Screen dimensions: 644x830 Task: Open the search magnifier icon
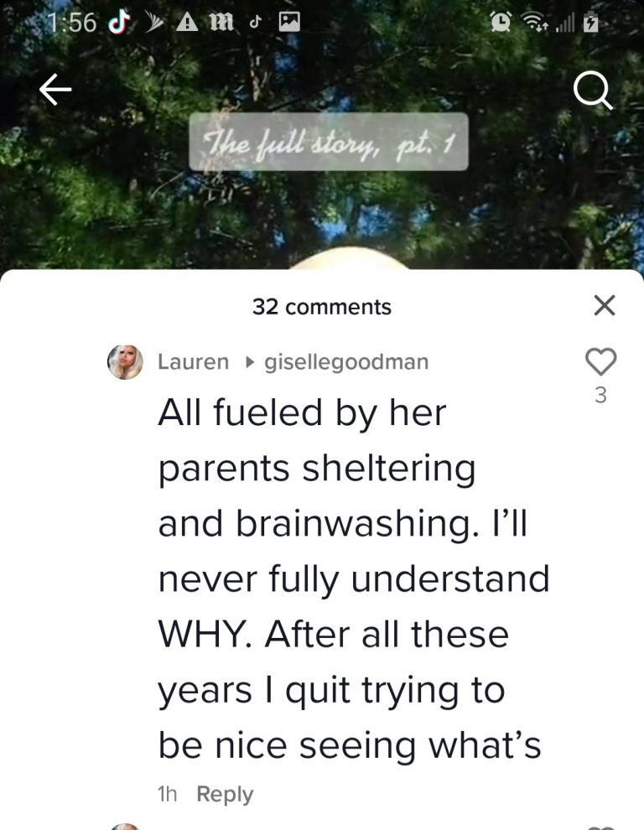pyautogui.click(x=593, y=92)
